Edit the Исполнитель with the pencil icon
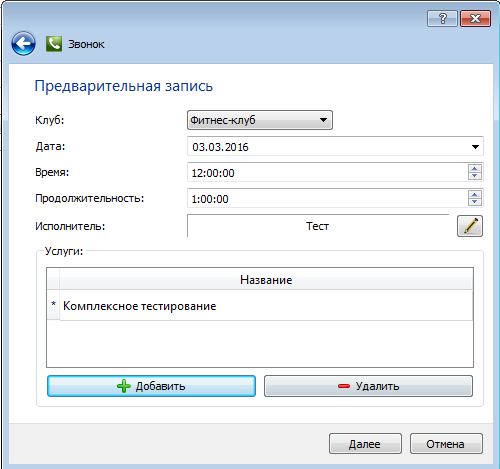This screenshot has height=469, width=500. pos(470,226)
